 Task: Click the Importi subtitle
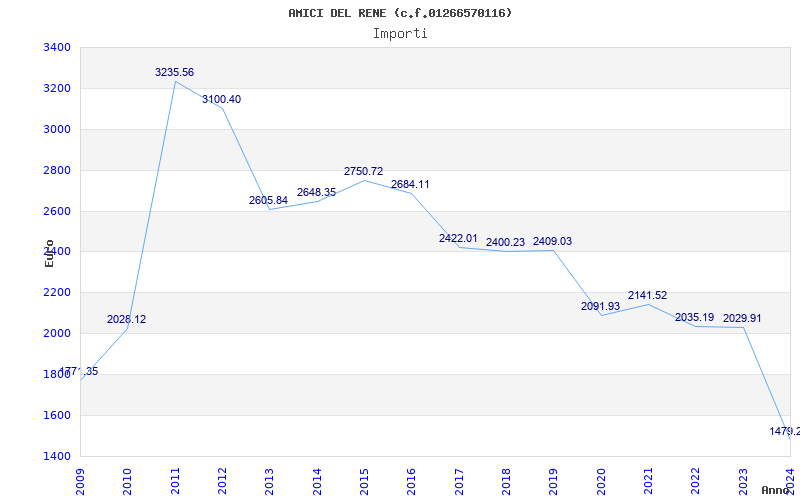(x=400, y=33)
